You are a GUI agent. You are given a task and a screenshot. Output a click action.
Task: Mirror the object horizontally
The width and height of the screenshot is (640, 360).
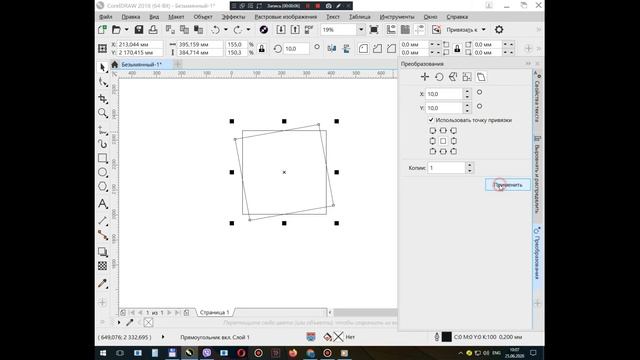[331, 49]
